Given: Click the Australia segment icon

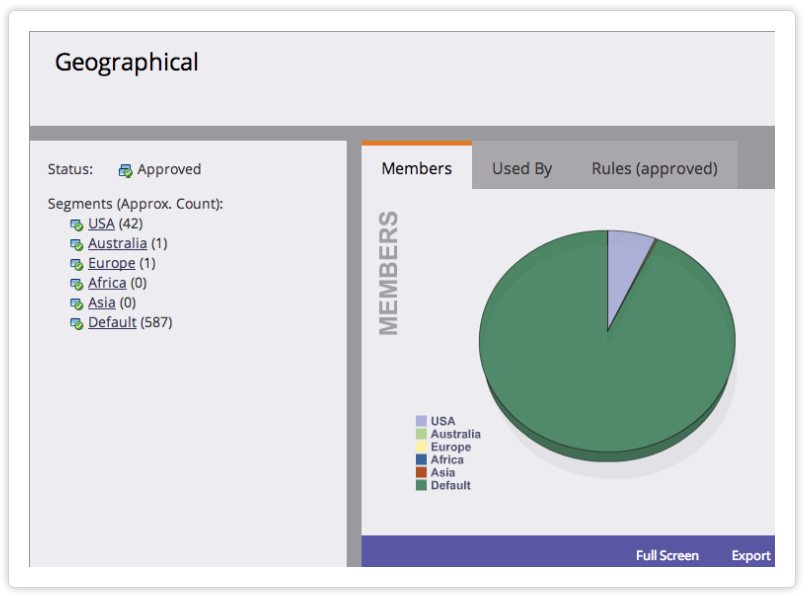Looking at the screenshot, I should point(76,244).
